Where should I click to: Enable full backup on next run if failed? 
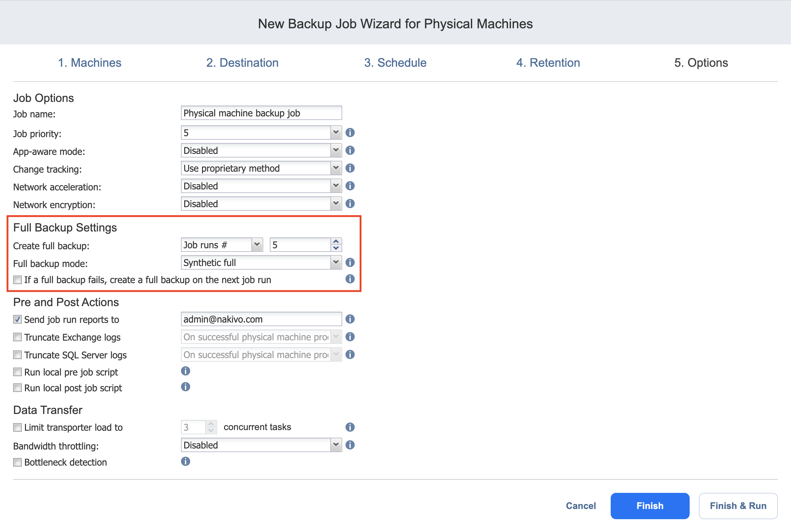tap(17, 280)
